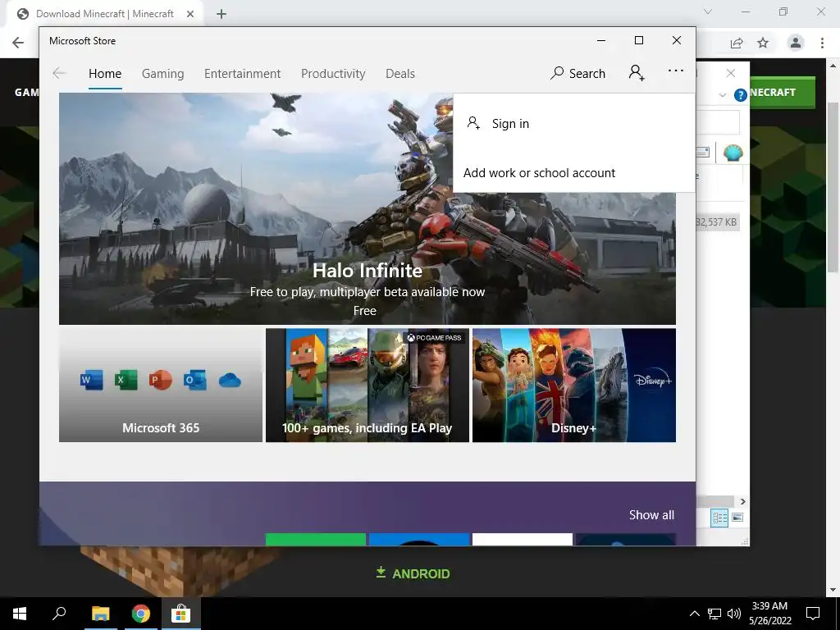Open File Explorer from the taskbar
Viewport: 840px width, 630px height.
pos(100,614)
